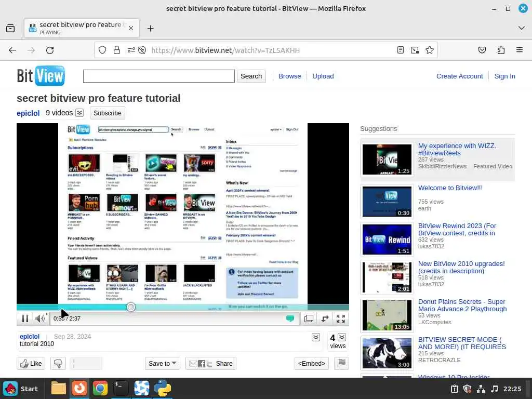This screenshot has height=399, width=532.
Task: Open 'New BitView 2010 upgrades!' link
Action: coord(461,268)
